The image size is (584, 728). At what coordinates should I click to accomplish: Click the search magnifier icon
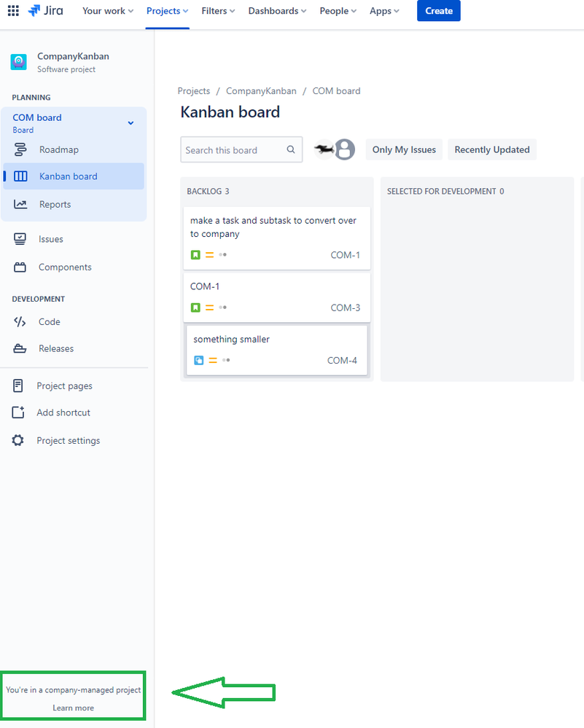291,149
